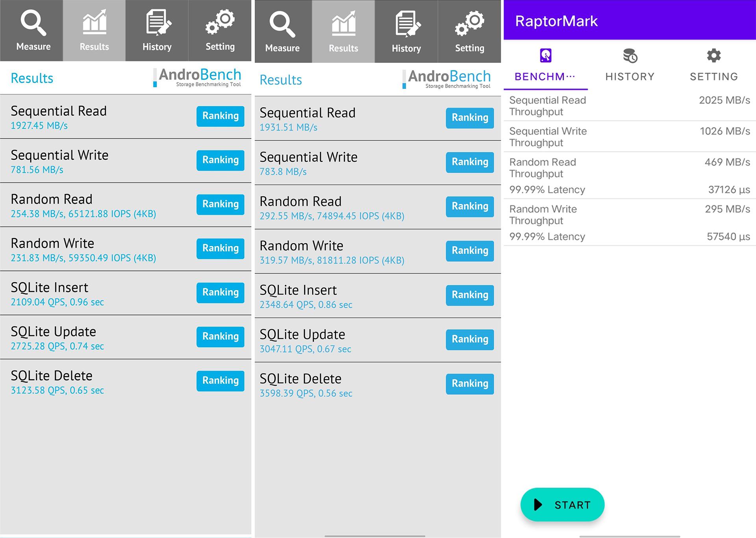756x538 pixels.
Task: Tap Results heading in middle AndroBench
Action: pyautogui.click(x=281, y=80)
